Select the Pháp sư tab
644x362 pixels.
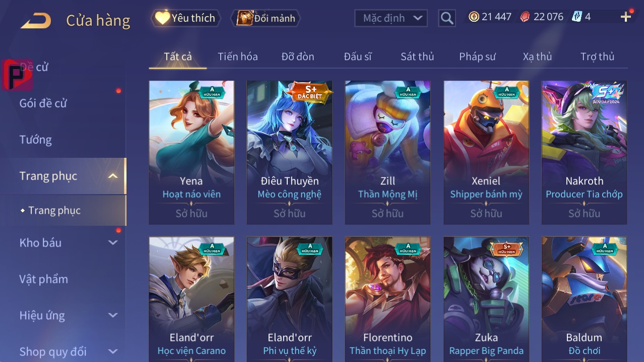click(477, 56)
